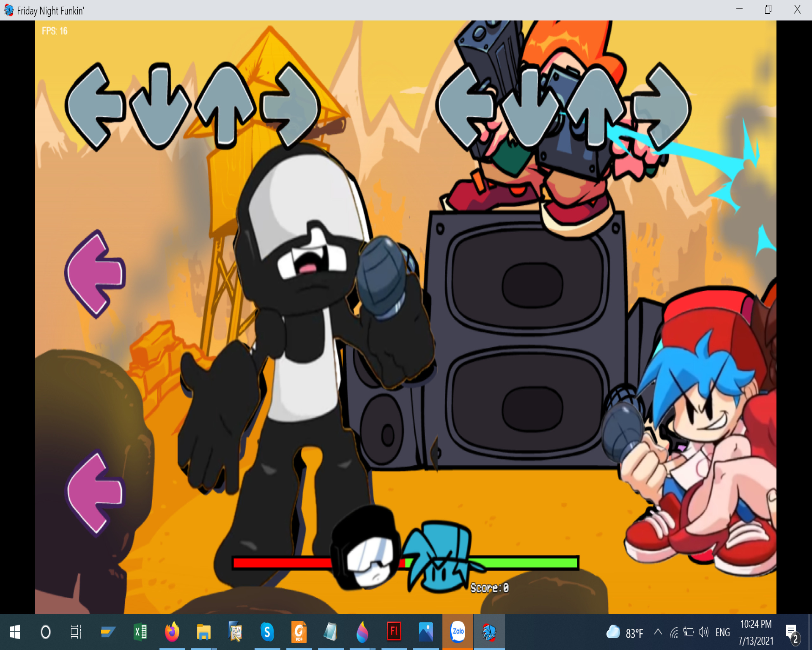This screenshot has height=650, width=812.
Task: Click the clock to view the calendar
Action: click(756, 632)
